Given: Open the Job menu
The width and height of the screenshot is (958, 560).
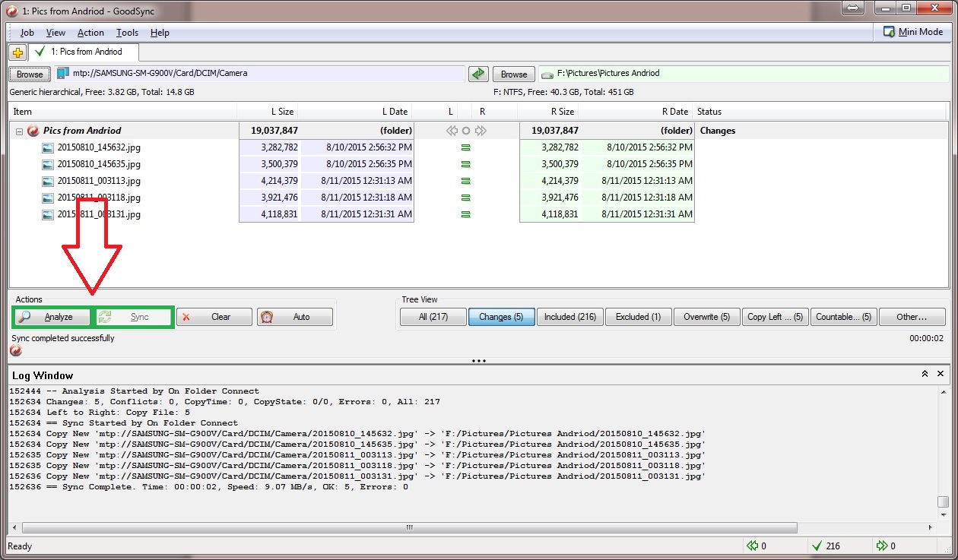Looking at the screenshot, I should coord(27,33).
